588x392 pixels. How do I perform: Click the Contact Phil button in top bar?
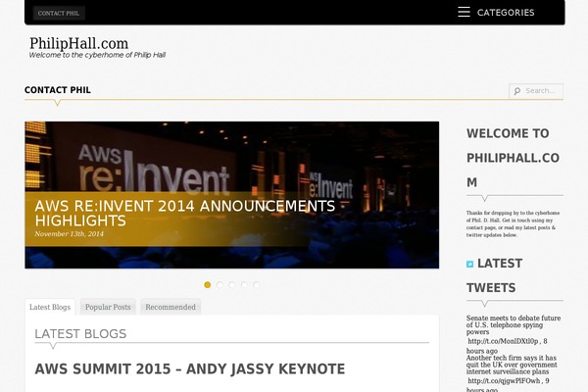pyautogui.click(x=59, y=13)
